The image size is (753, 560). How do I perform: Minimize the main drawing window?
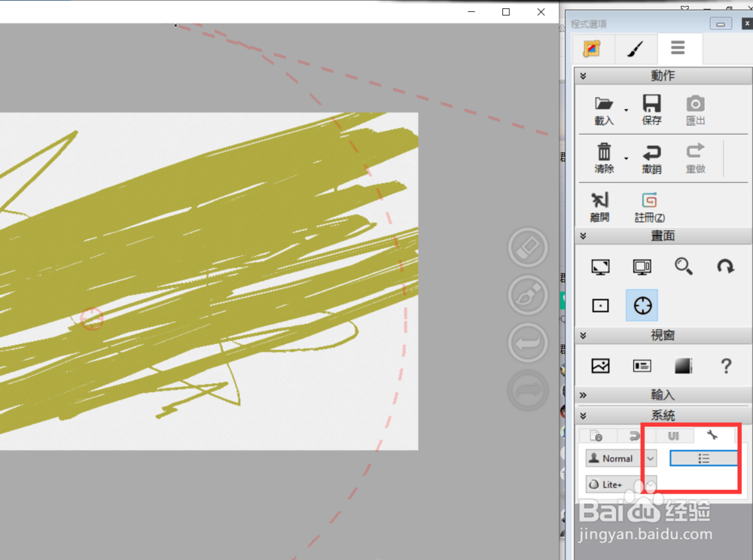pos(471,12)
